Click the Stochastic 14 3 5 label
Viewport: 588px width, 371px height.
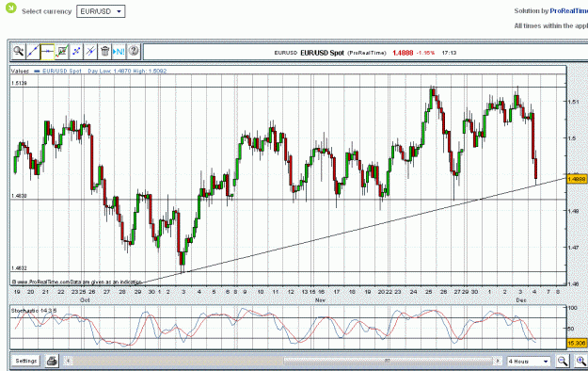point(34,311)
